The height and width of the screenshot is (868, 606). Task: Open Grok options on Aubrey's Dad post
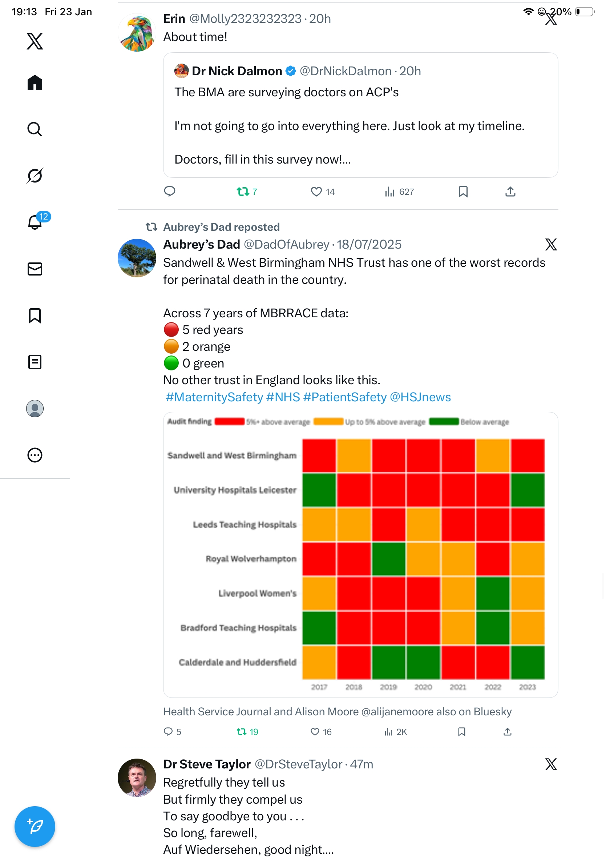tap(551, 244)
